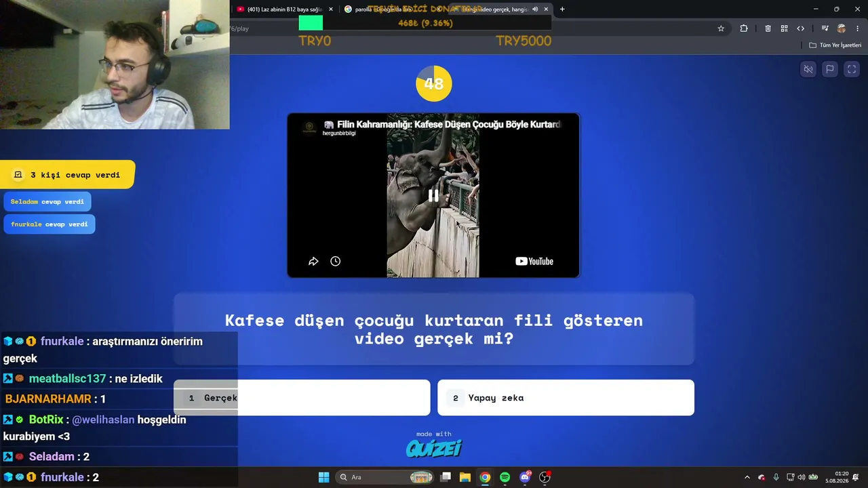Toggle the quiz sound mute button
The height and width of the screenshot is (488, 868).
point(808,69)
